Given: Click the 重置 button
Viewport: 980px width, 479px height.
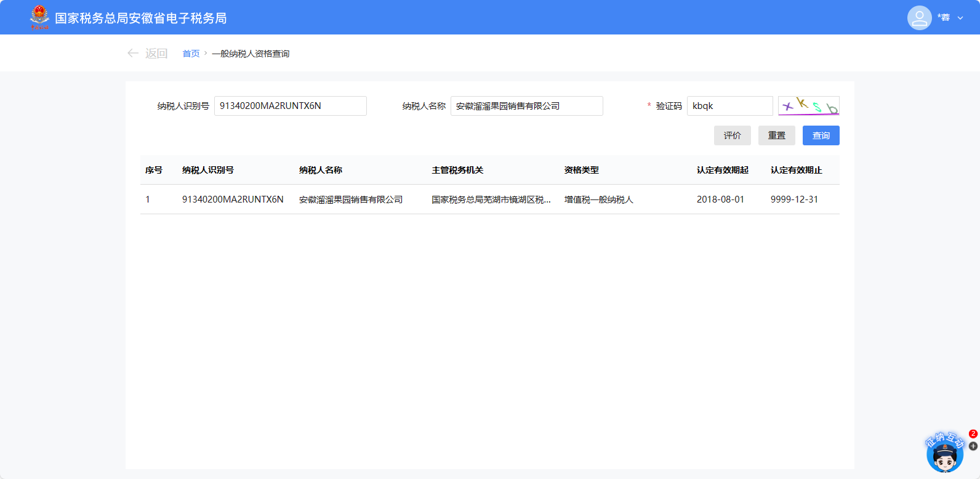Looking at the screenshot, I should (776, 135).
